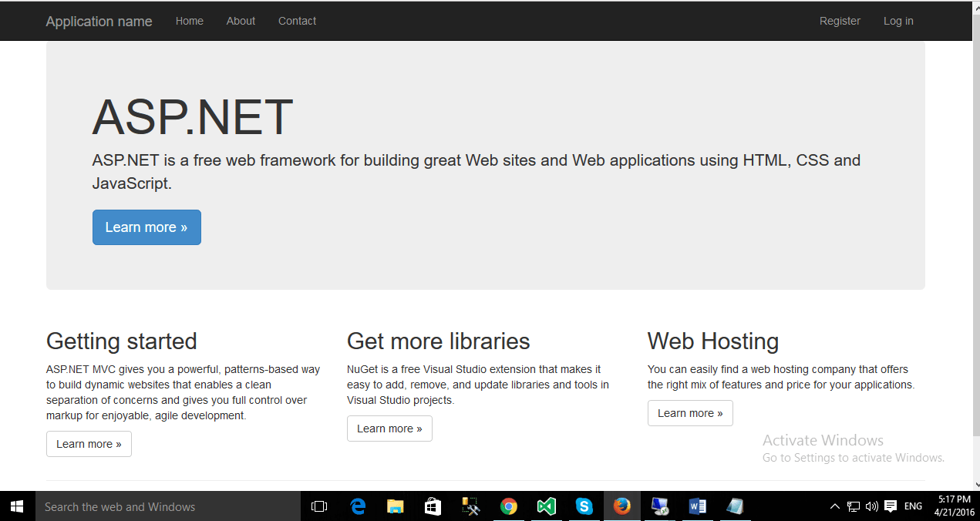Click the Search the web and Windows box
Viewport: 980px width, 521px height.
[x=168, y=506]
